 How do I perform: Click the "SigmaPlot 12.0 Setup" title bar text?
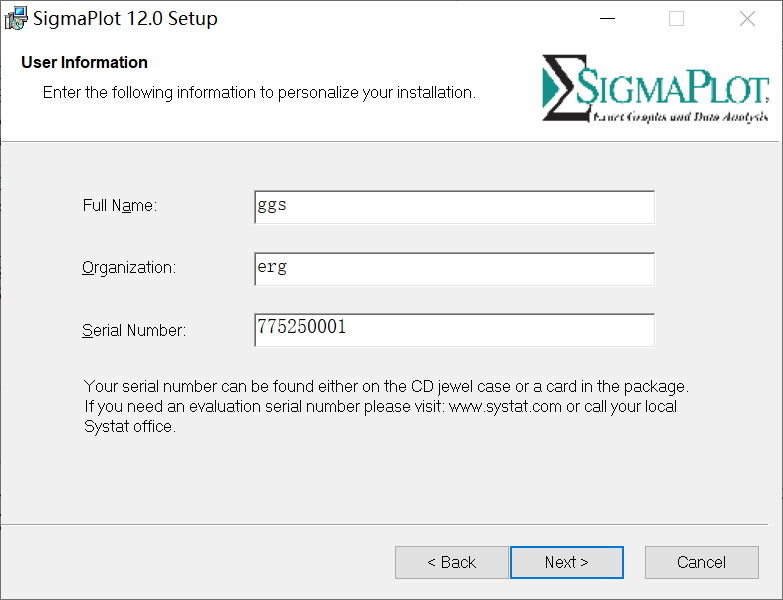pyautogui.click(x=125, y=18)
